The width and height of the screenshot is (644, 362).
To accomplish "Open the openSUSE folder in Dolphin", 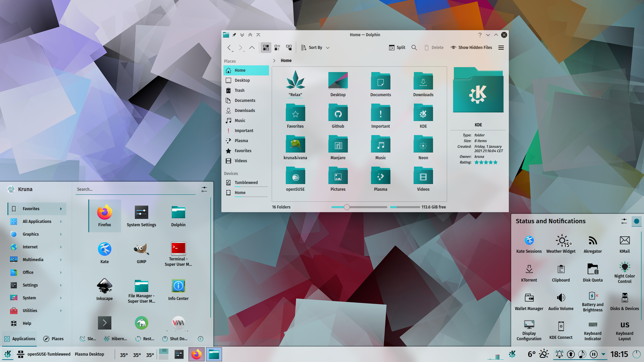I will click(x=295, y=179).
